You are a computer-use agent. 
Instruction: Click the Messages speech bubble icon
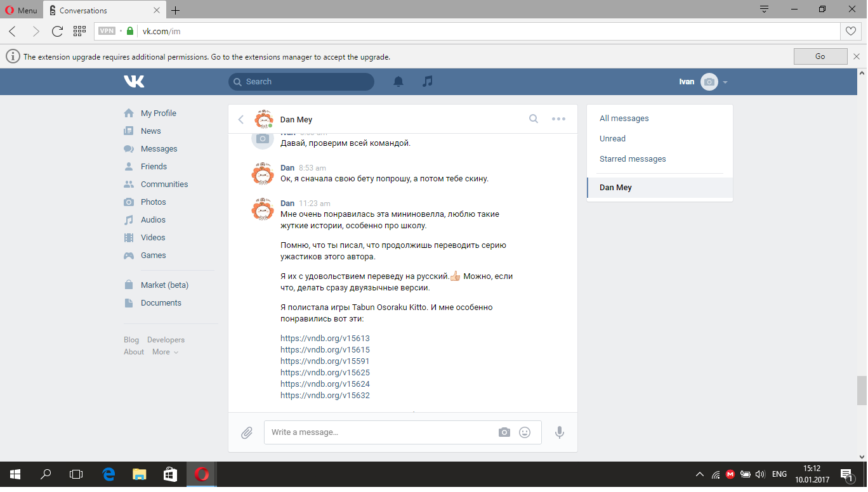coord(129,149)
